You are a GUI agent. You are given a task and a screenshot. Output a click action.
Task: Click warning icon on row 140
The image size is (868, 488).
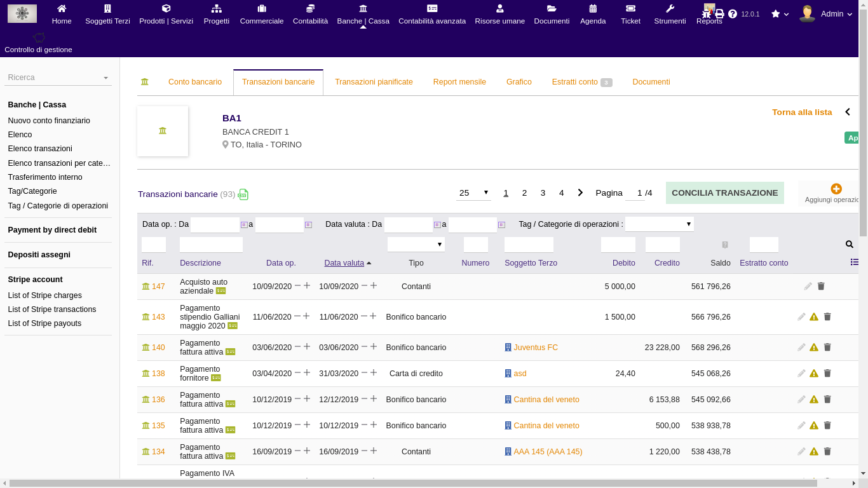click(x=814, y=348)
